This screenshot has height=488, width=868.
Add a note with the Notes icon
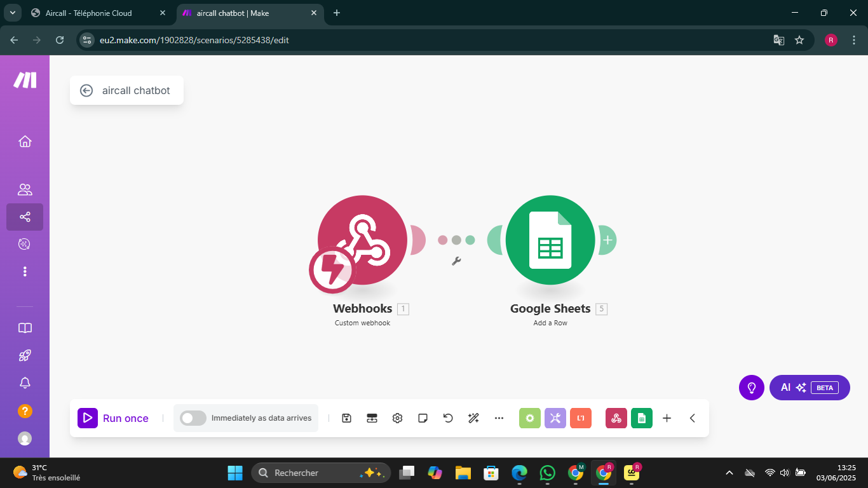point(423,418)
